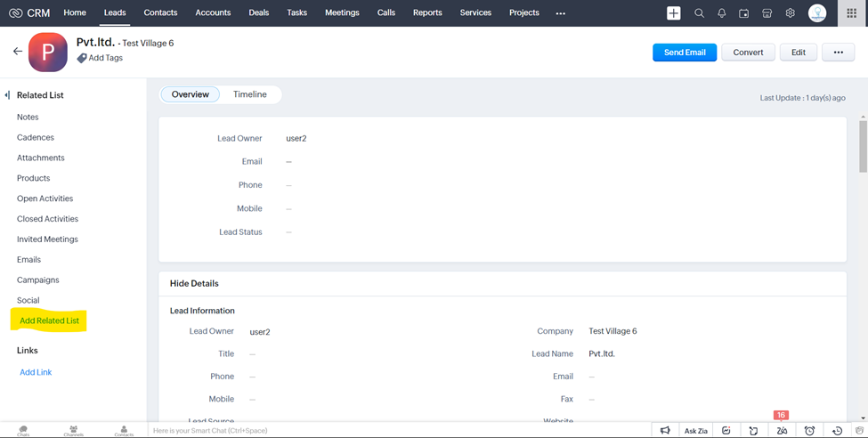Open the search magnifier icon

point(699,12)
